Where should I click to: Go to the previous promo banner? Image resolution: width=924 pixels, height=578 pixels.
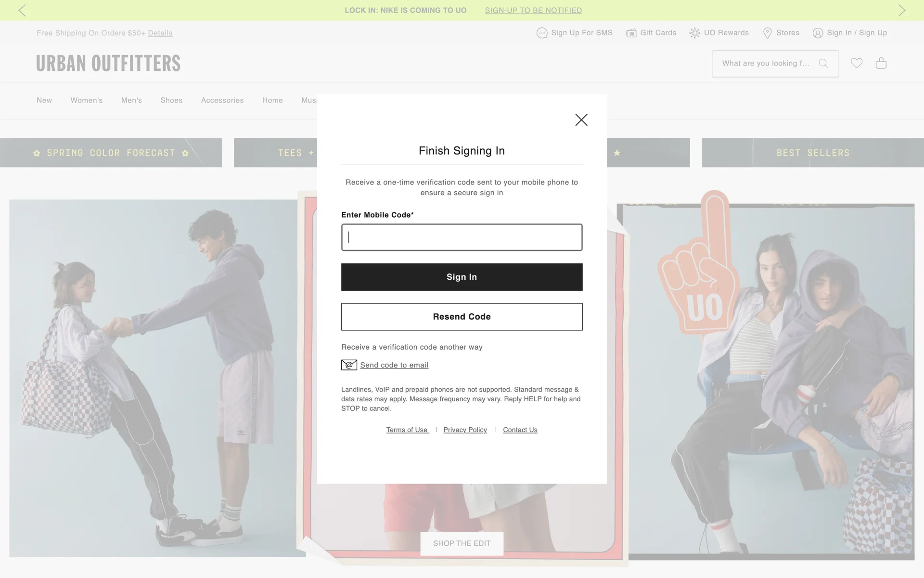[22, 10]
